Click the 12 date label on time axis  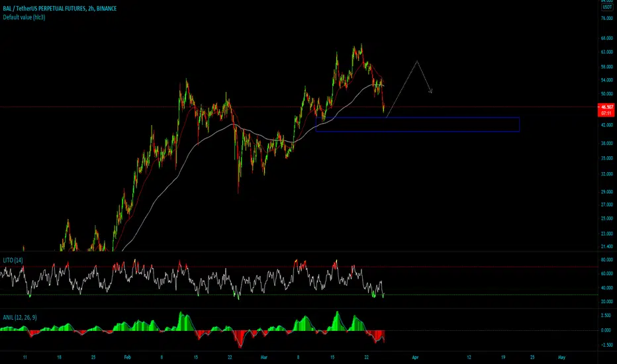pyautogui.click(x=469, y=357)
